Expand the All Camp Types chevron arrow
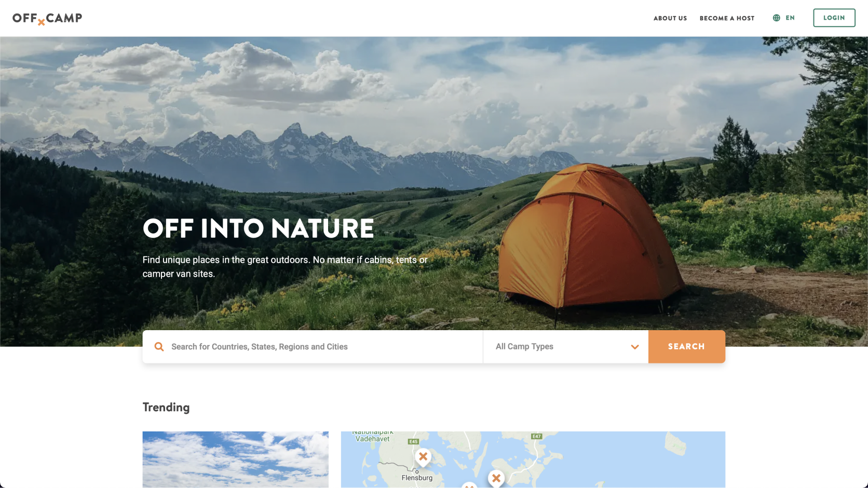This screenshot has width=868, height=488. pyautogui.click(x=634, y=347)
